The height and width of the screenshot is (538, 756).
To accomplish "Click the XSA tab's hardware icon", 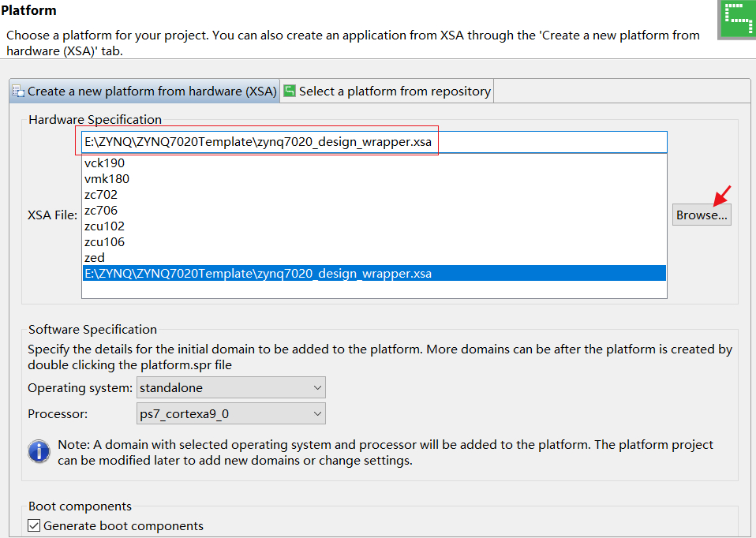I will pos(18,92).
